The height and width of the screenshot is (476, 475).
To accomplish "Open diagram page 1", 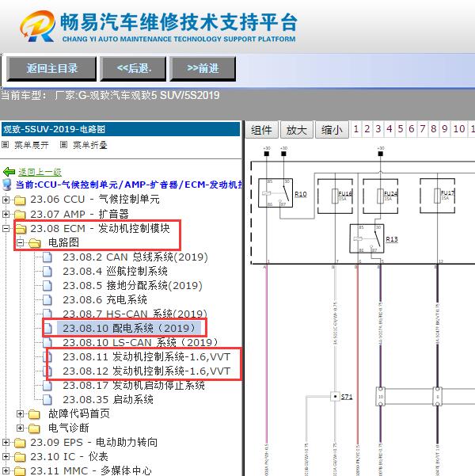I will [356, 129].
